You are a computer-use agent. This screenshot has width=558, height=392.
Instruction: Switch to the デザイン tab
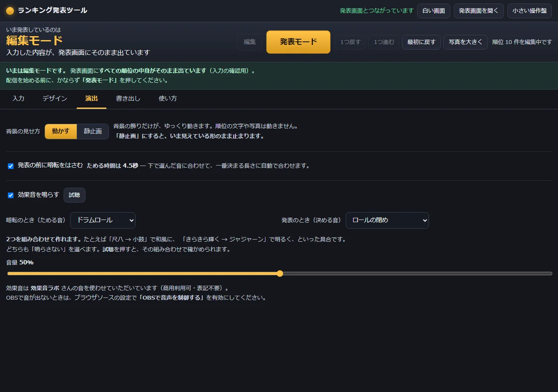click(55, 99)
